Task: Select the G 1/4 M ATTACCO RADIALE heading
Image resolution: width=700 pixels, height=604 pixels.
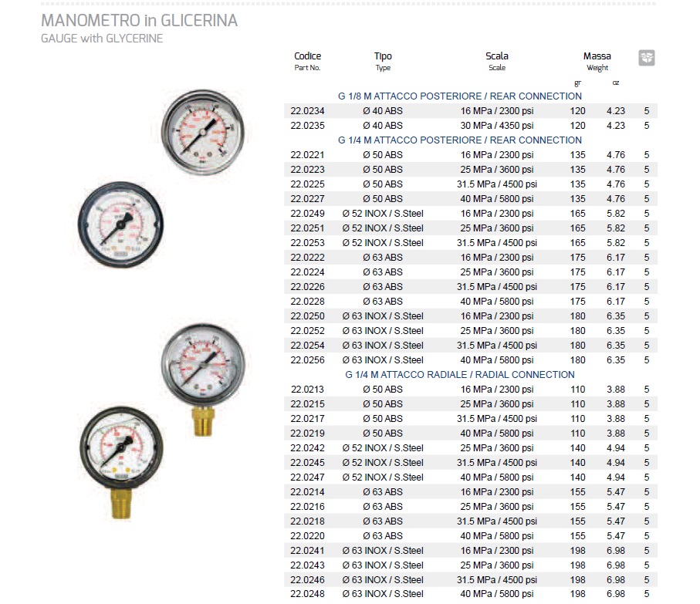Action: click(x=460, y=375)
